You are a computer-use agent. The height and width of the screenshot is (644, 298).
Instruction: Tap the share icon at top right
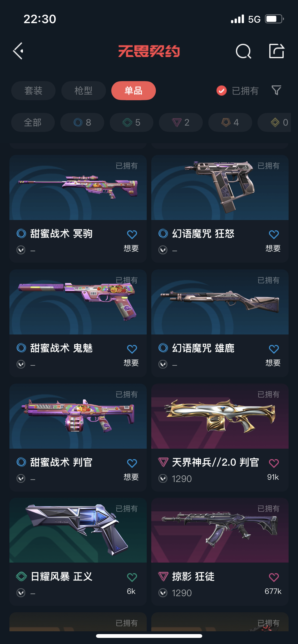(x=276, y=51)
